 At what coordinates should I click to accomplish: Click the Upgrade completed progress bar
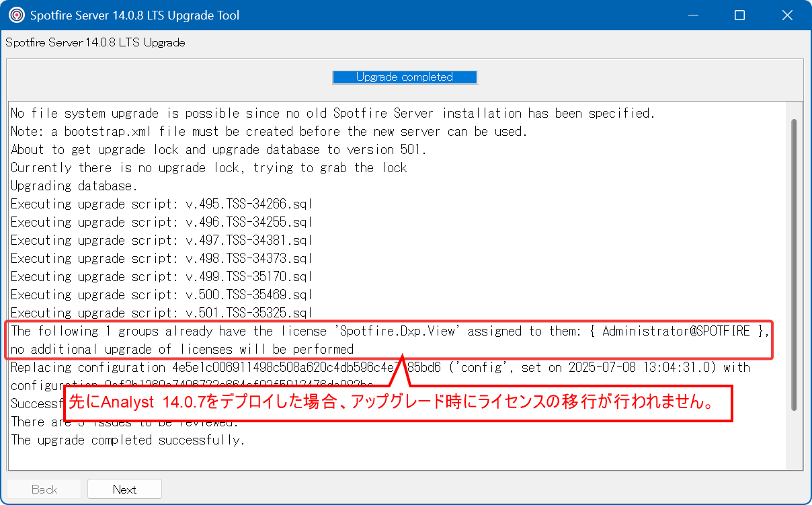(405, 77)
